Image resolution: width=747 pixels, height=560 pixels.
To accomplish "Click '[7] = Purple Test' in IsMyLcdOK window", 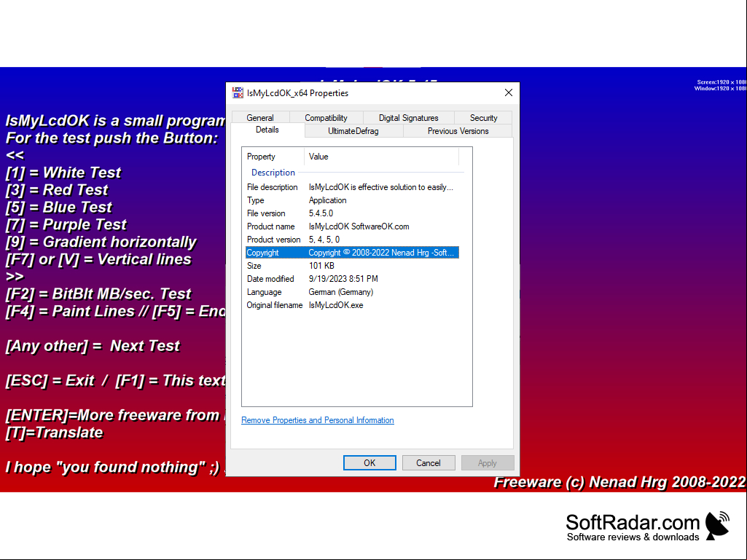I will (66, 224).
